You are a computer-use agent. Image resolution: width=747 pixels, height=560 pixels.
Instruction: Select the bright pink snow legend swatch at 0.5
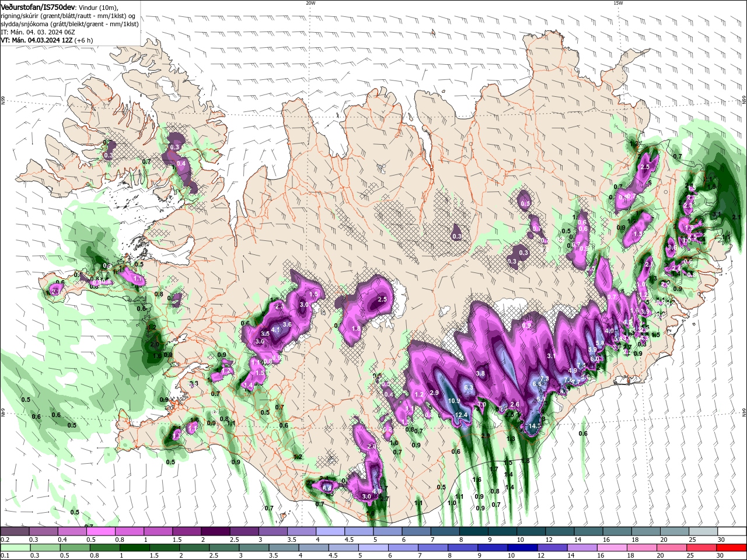(100, 531)
